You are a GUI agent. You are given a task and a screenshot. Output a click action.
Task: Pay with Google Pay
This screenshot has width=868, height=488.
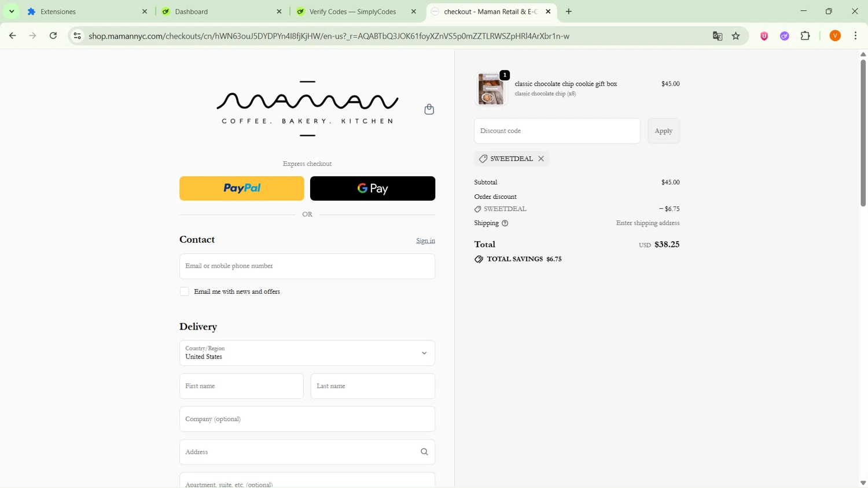point(373,188)
